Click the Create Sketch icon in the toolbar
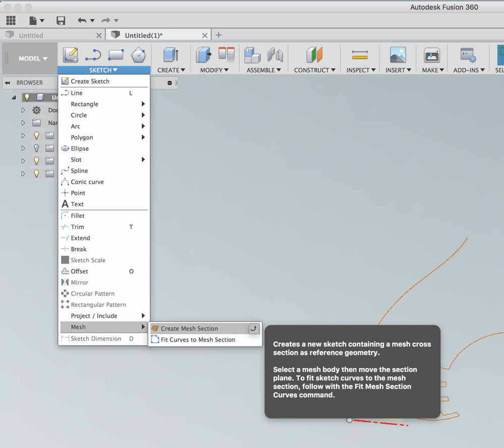 click(71, 54)
